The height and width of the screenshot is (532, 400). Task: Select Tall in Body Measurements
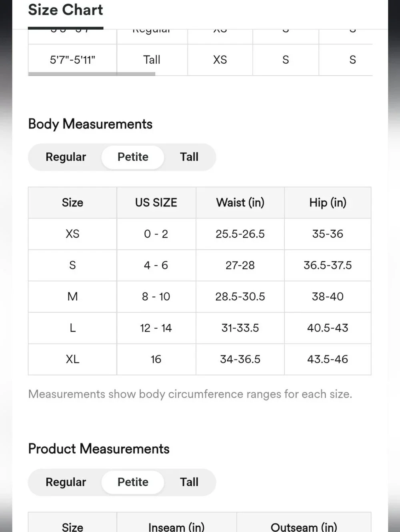(x=189, y=157)
